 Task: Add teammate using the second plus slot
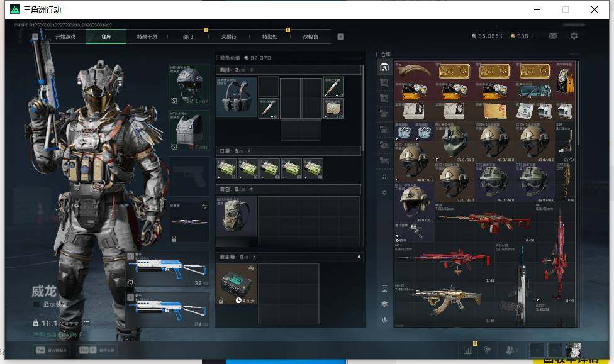tap(555, 350)
